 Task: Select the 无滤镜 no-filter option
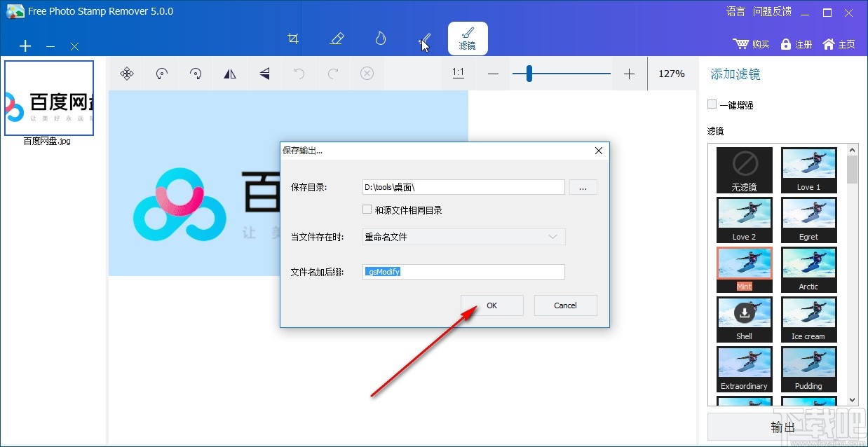[744, 170]
